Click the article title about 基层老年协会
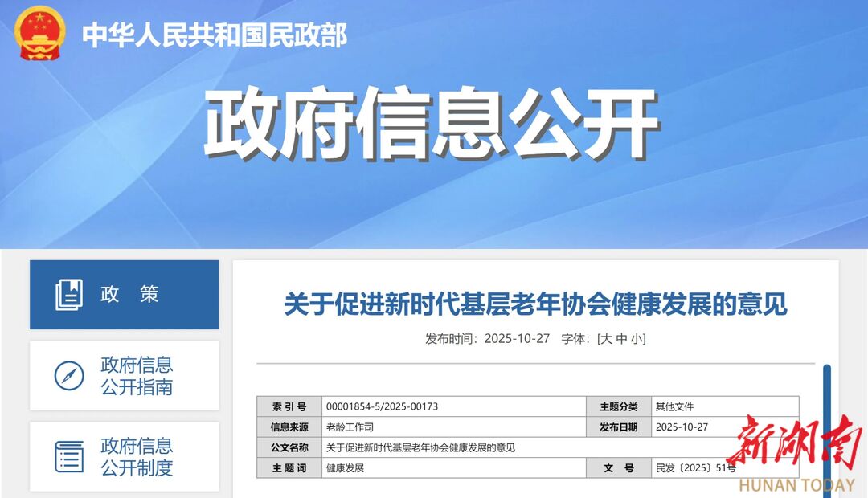The image size is (868, 498). 535,304
